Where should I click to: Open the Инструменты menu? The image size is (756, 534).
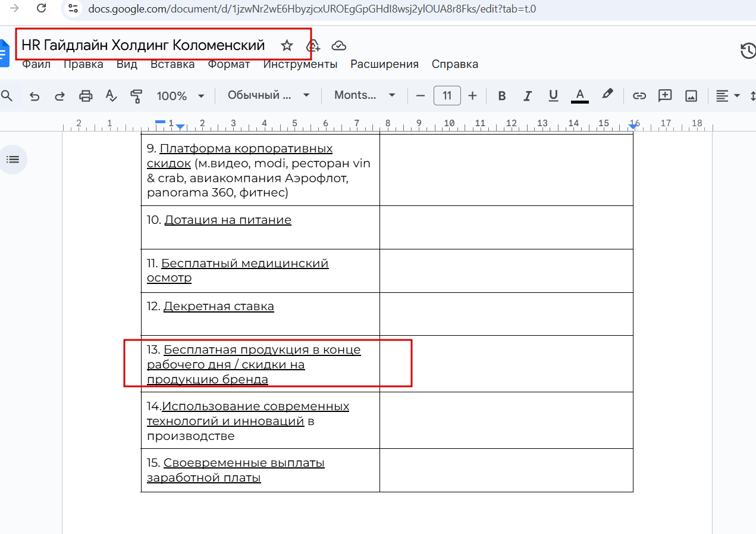300,64
